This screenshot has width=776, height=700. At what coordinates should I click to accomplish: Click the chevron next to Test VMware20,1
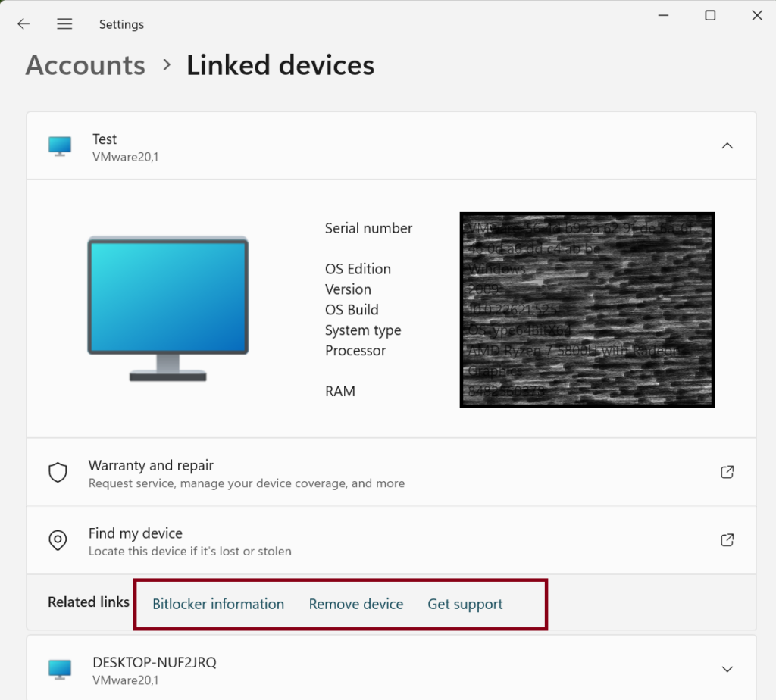(727, 145)
